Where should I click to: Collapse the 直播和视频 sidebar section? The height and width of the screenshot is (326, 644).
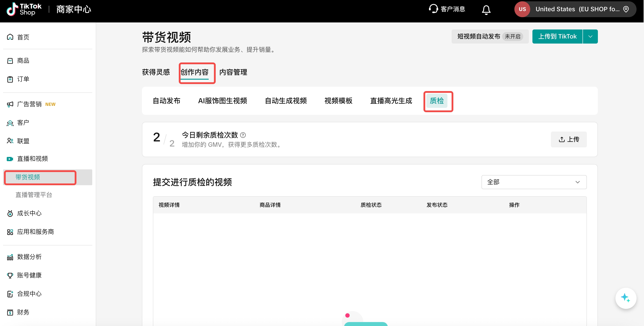coord(32,159)
